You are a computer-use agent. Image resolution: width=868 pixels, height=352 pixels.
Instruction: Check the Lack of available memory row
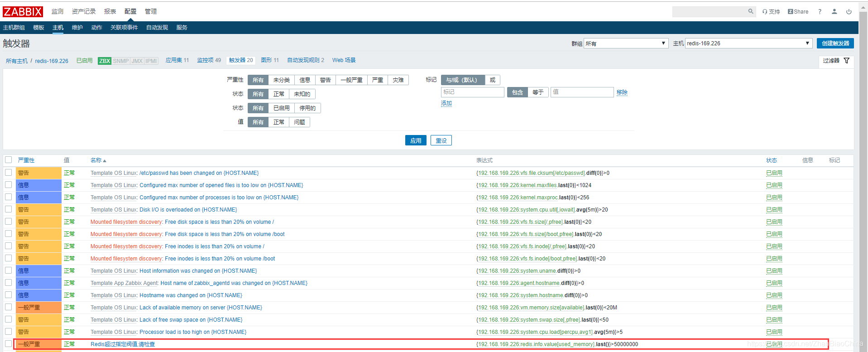click(8, 307)
